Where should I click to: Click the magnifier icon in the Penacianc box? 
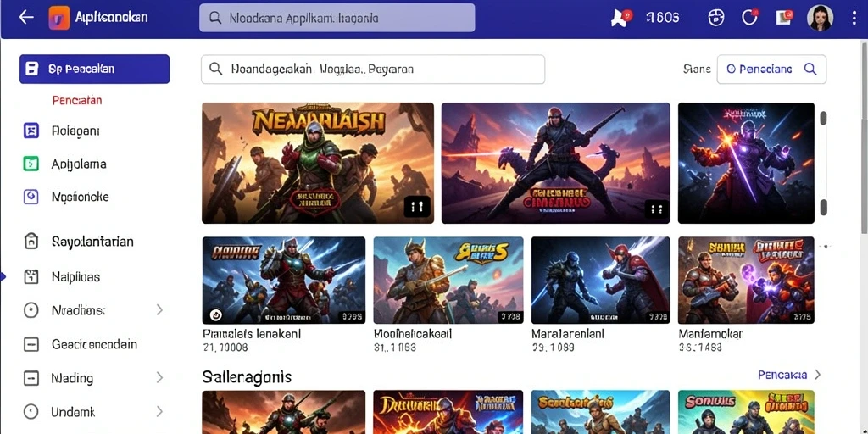tap(810, 70)
